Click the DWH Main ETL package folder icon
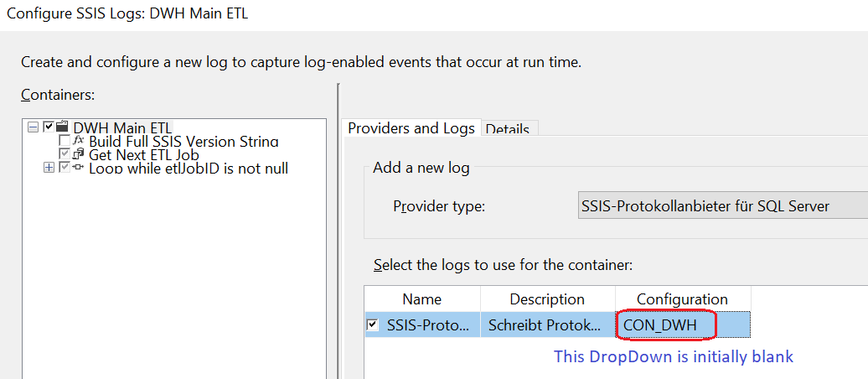The width and height of the screenshot is (868, 379). point(63,127)
